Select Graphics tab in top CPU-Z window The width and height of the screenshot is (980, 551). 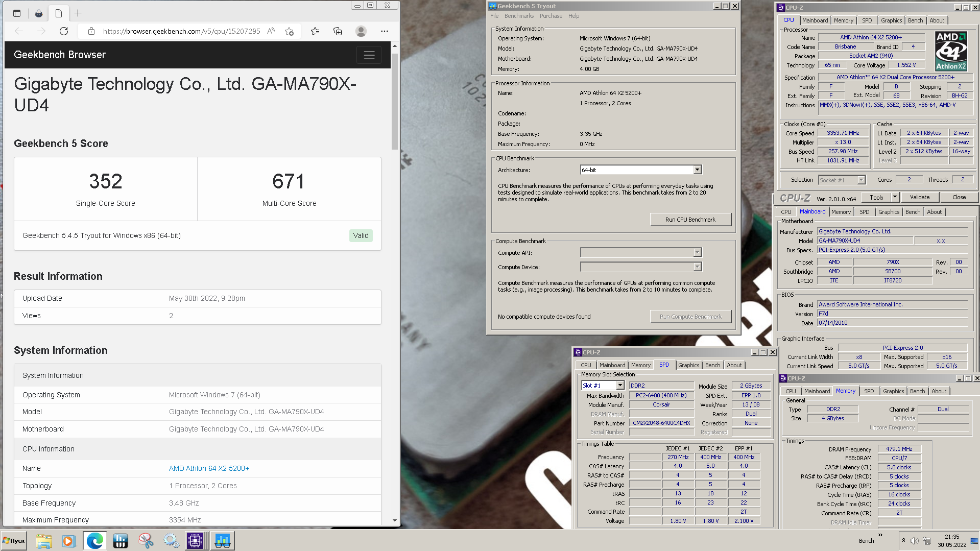[891, 20]
